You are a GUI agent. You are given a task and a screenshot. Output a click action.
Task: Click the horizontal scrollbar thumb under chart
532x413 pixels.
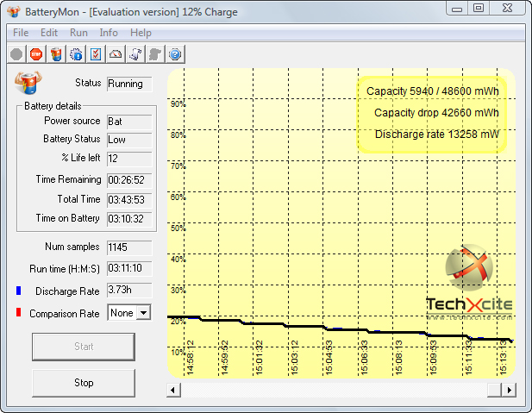click(495, 390)
